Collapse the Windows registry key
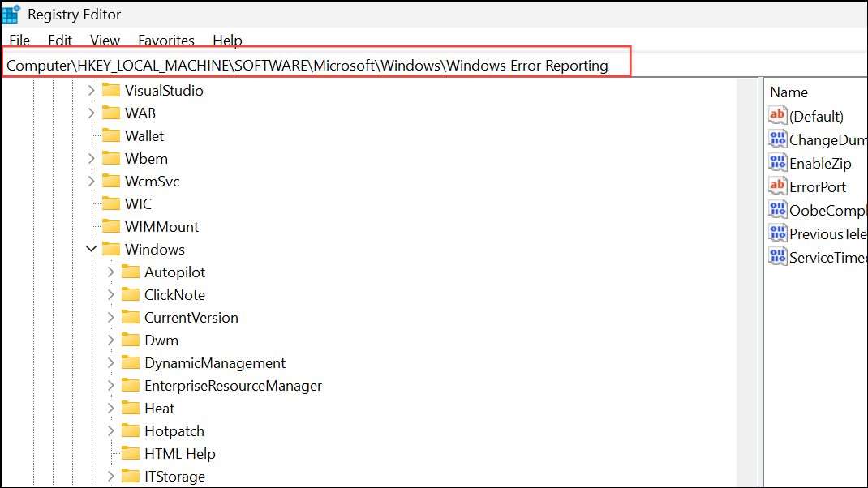This screenshot has width=868, height=488. click(91, 249)
